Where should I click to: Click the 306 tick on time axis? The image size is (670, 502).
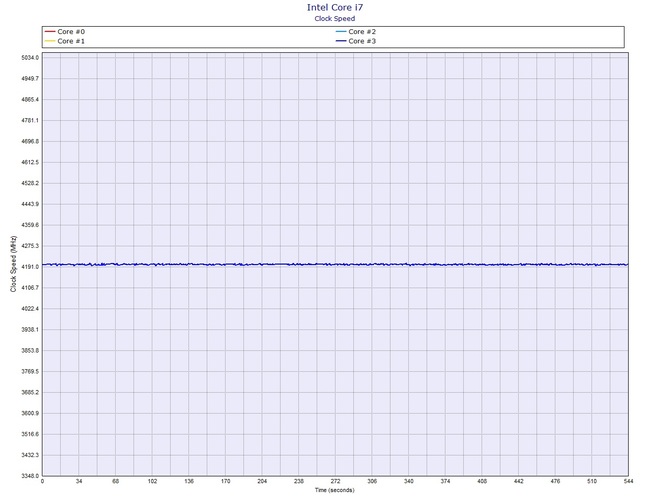pyautogui.click(x=372, y=481)
